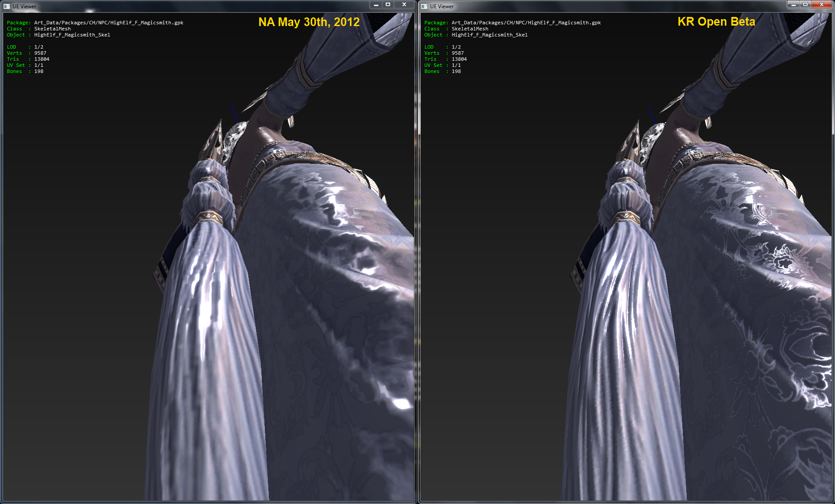Click the package path in right viewer
Image resolution: width=835 pixels, height=504 pixels.
(x=526, y=23)
